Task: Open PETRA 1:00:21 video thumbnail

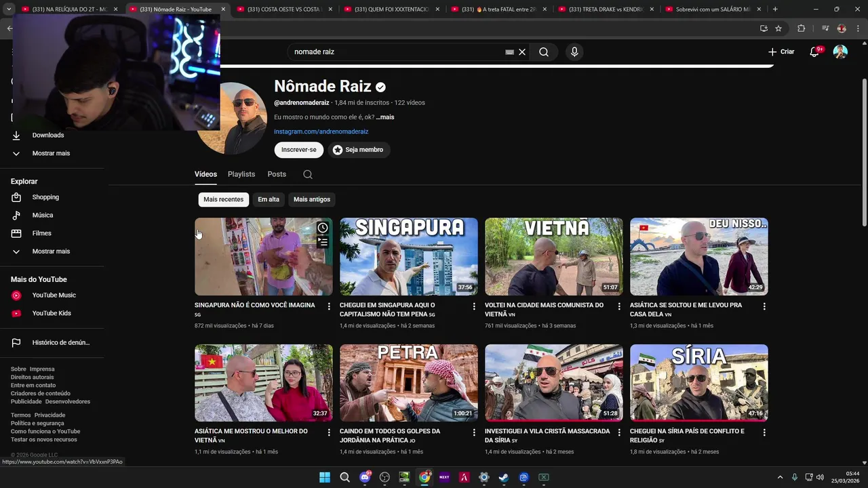Action: [409, 383]
